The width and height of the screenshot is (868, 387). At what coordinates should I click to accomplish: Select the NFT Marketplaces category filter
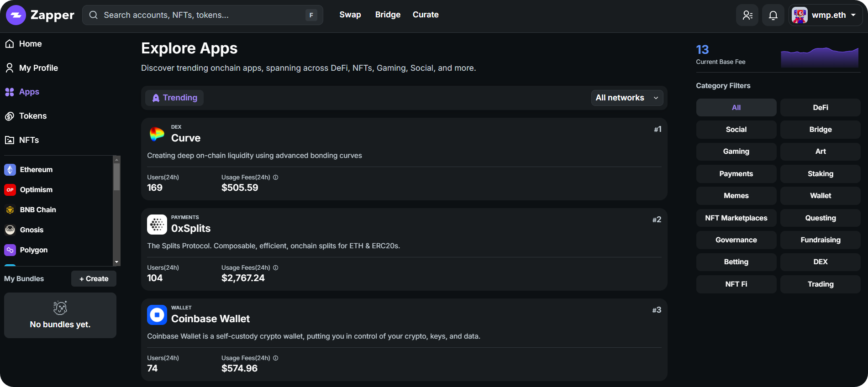[x=736, y=218]
